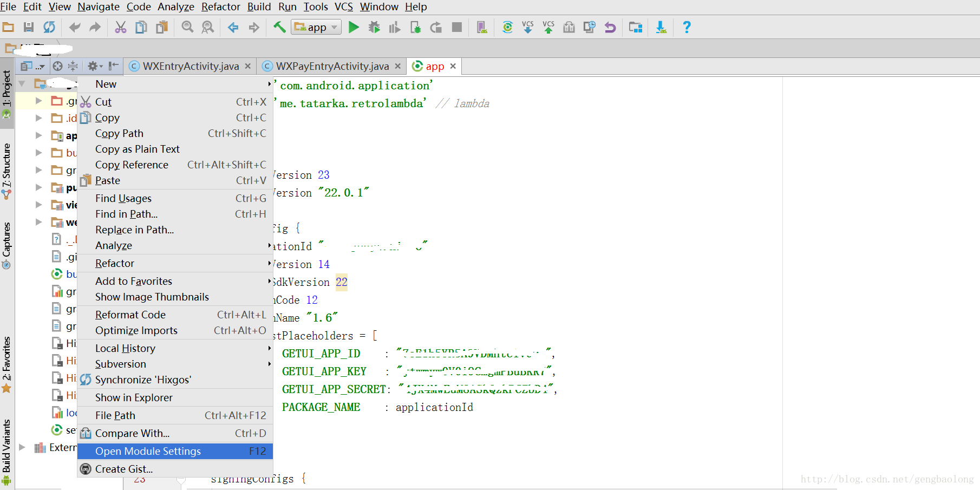Click the Make Project hammer icon
The height and width of the screenshot is (490, 980).
(279, 27)
